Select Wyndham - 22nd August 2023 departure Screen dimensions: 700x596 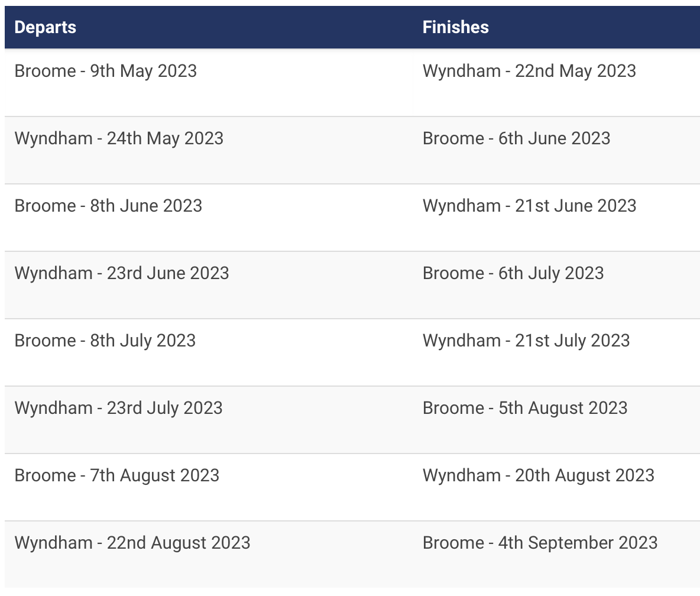tap(132, 543)
